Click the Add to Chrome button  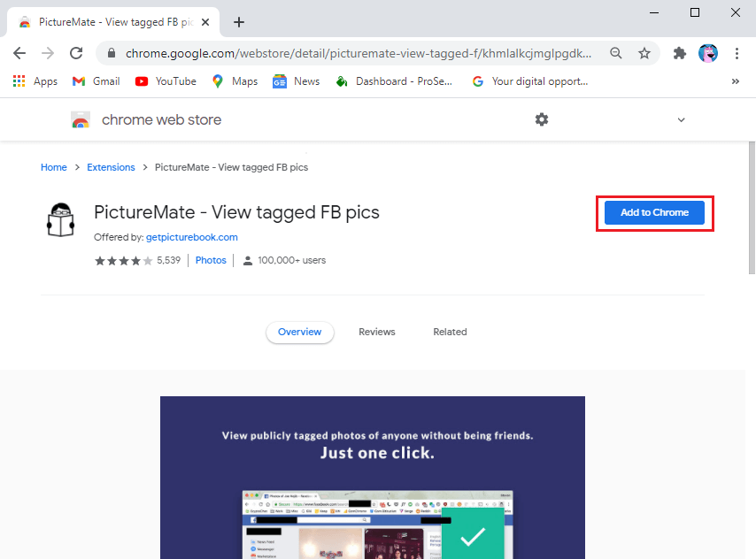pos(653,212)
